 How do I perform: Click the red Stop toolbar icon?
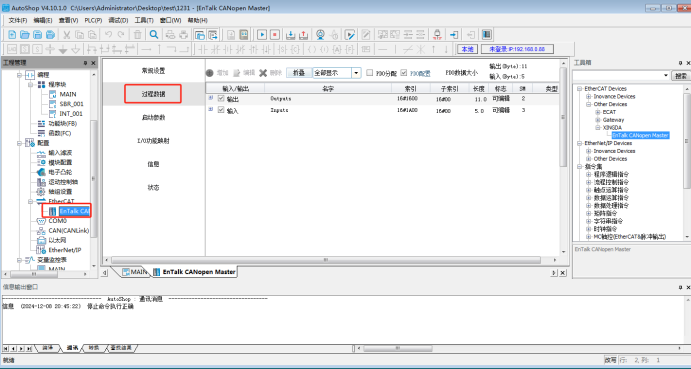pyautogui.click(x=275, y=34)
